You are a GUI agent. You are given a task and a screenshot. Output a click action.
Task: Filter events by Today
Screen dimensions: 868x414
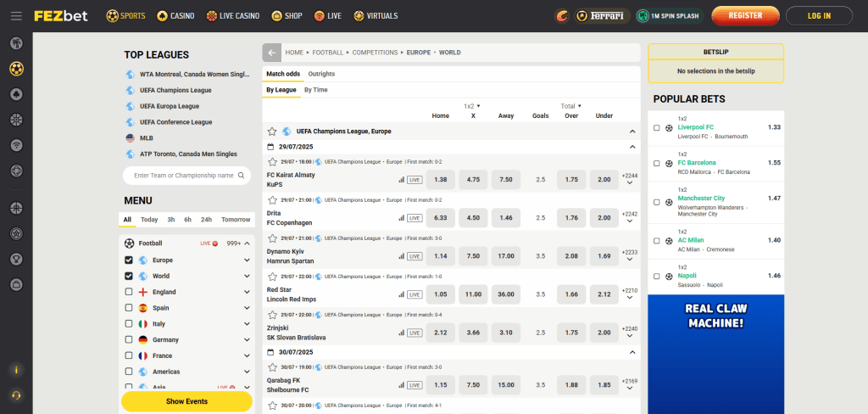pos(149,220)
